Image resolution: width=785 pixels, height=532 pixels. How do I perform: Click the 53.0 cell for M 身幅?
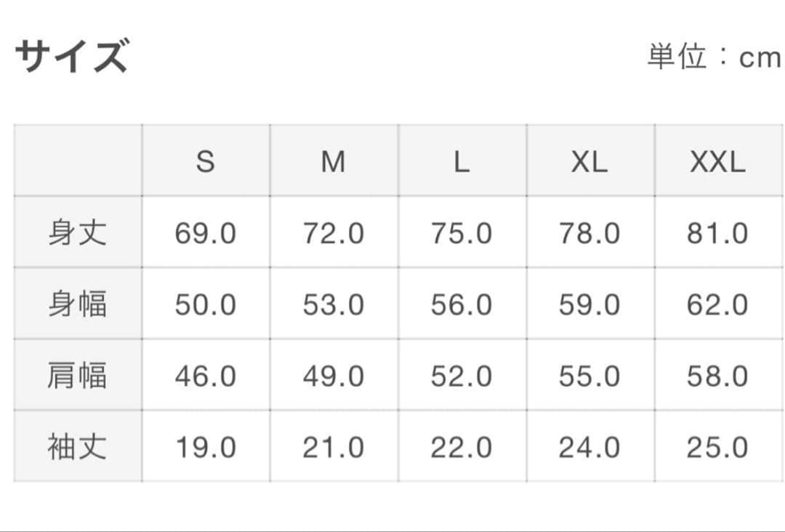pyautogui.click(x=334, y=305)
